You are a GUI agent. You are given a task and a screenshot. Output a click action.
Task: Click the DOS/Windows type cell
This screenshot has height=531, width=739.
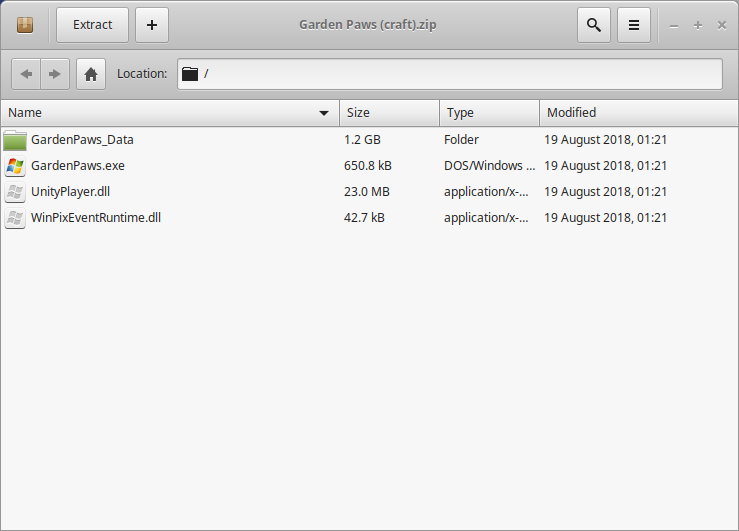click(x=489, y=166)
